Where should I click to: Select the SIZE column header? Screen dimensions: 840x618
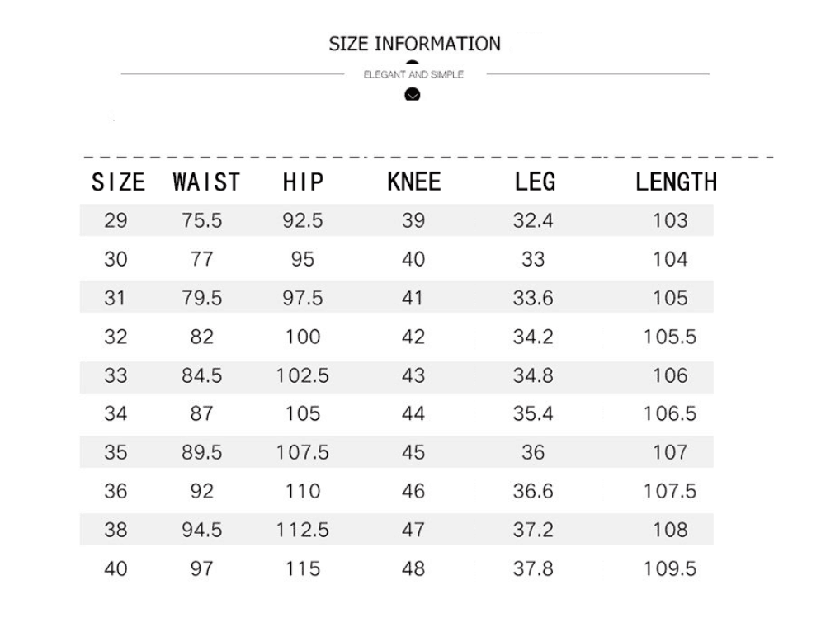coord(117,182)
